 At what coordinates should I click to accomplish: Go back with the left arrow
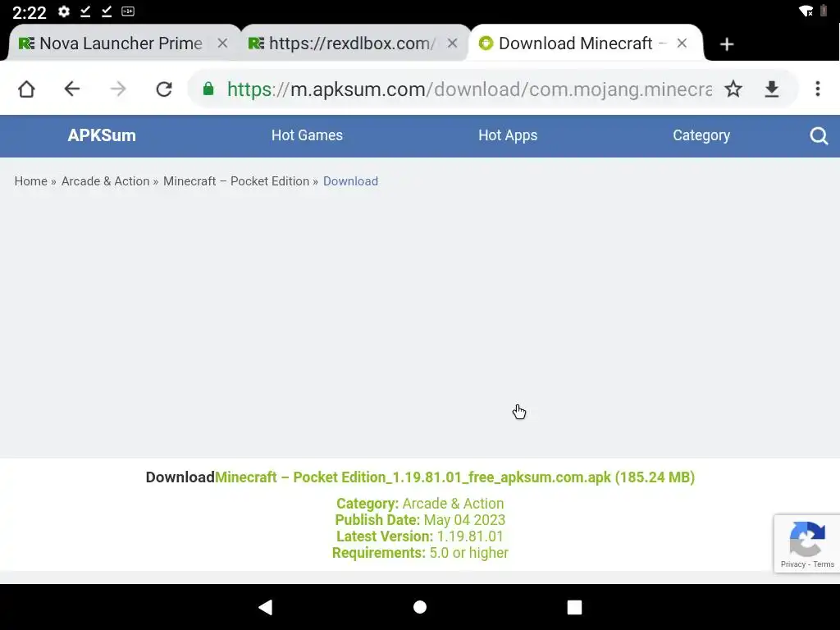72,89
